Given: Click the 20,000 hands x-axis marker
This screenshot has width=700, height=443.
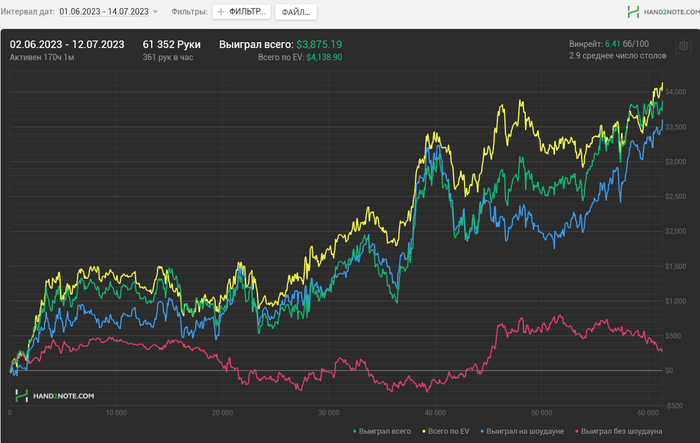Looking at the screenshot, I should click(223, 412).
